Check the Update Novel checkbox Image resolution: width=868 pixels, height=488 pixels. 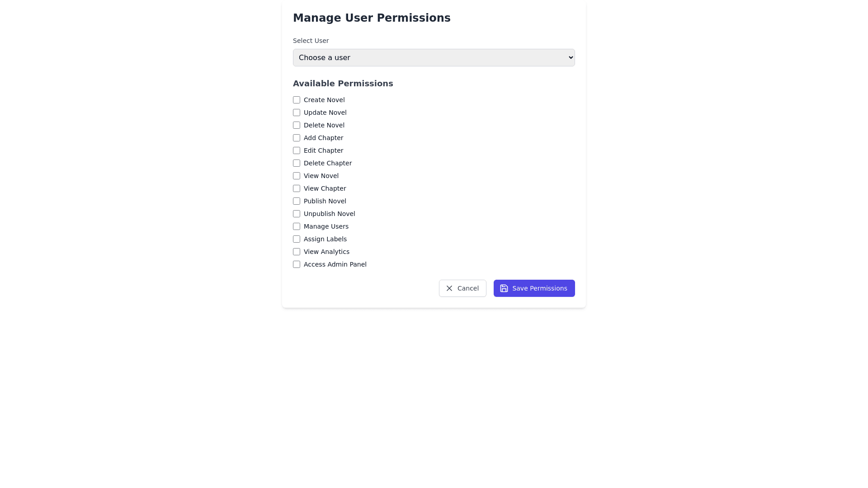297,113
